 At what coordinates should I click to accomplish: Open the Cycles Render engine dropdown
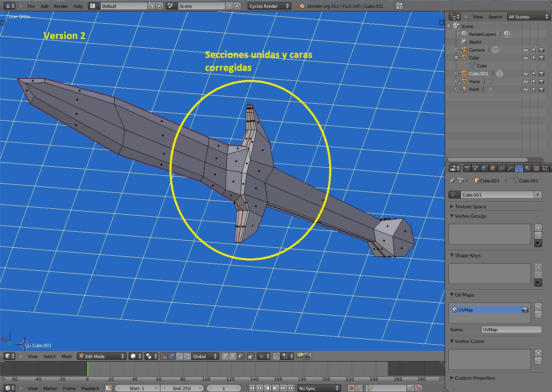[x=269, y=6]
